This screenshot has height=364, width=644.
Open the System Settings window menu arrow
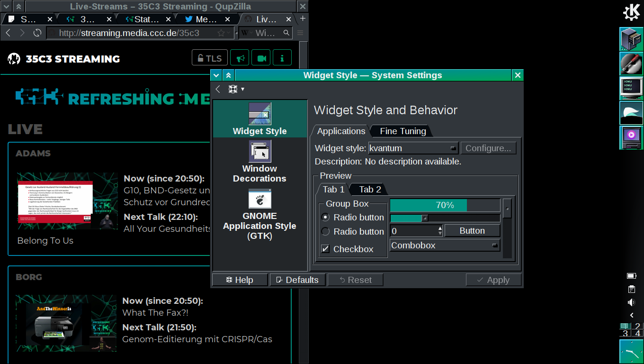tap(216, 75)
